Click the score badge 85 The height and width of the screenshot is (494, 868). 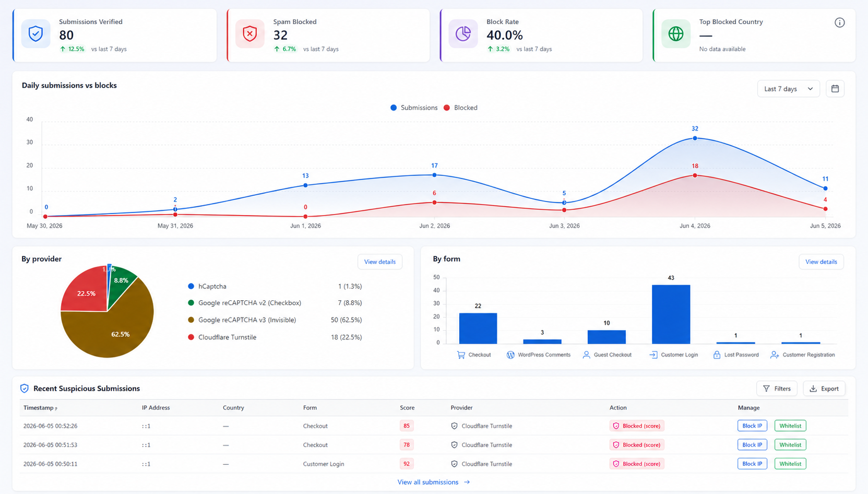[x=407, y=426]
